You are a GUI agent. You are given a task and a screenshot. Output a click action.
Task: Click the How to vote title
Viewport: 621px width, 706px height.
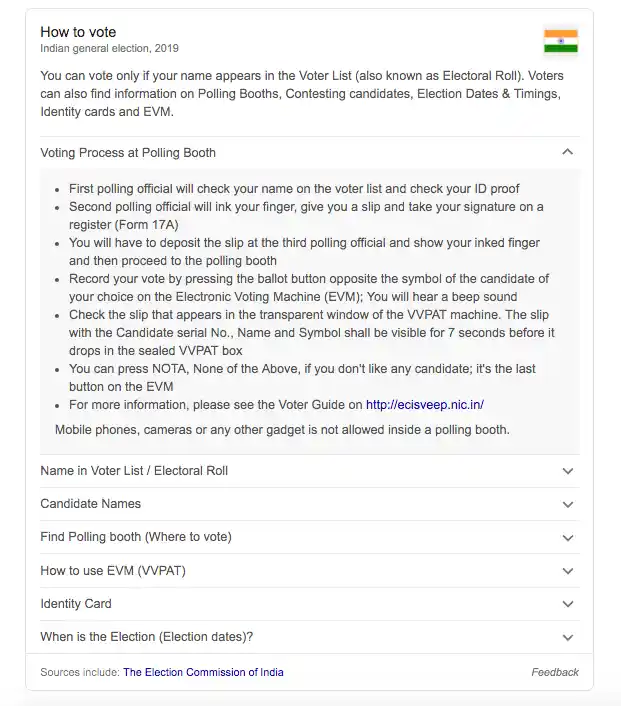[x=78, y=32]
